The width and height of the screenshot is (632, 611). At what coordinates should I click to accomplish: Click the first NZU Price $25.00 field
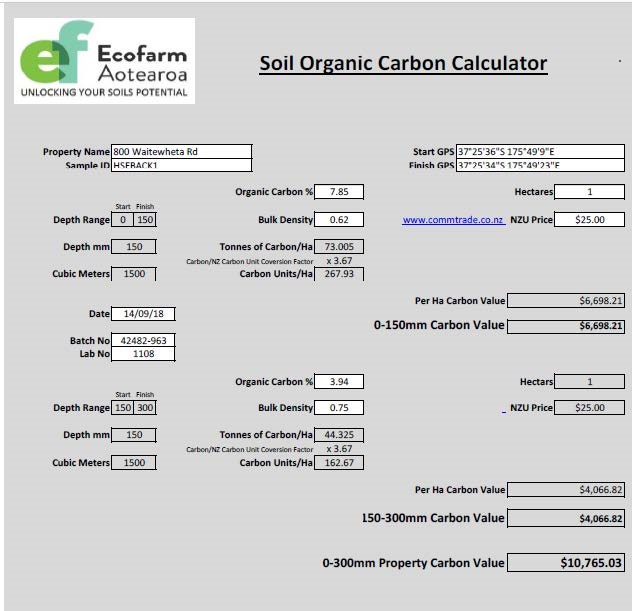pyautogui.click(x=589, y=220)
